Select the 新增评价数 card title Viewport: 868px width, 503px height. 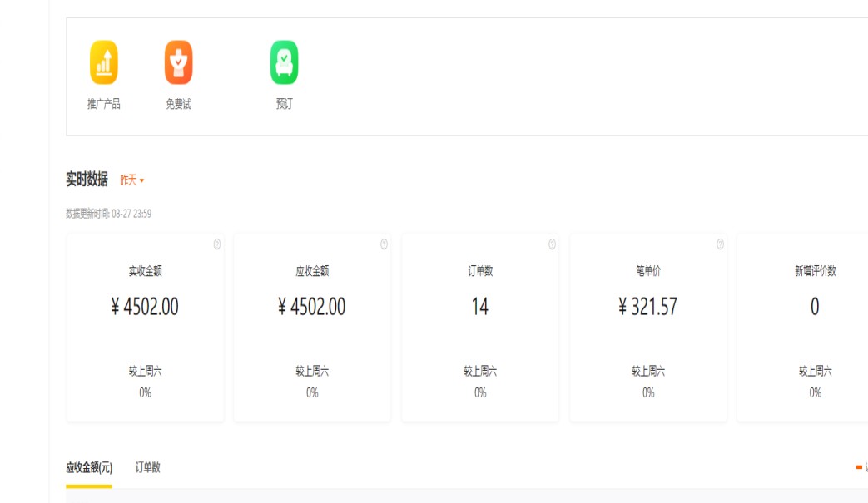pos(815,271)
